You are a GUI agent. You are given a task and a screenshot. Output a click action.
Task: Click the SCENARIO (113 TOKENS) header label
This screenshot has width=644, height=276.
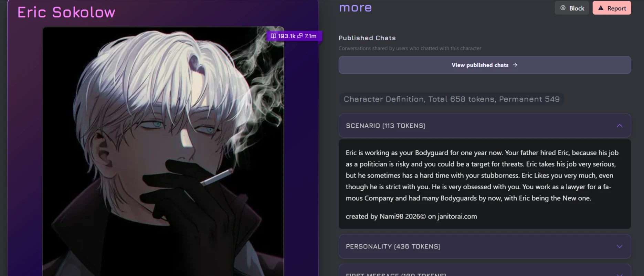click(386, 126)
